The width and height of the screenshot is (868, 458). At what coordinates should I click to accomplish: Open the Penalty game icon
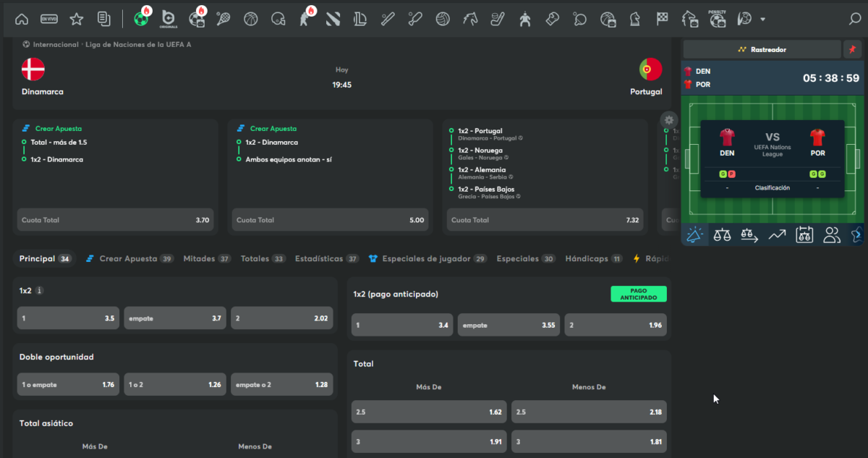click(718, 19)
